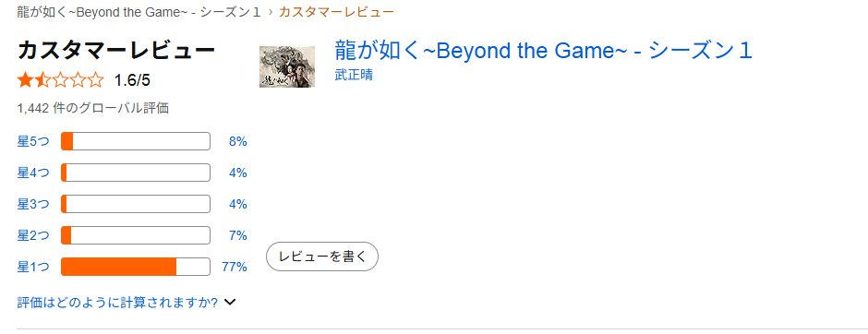Viewport: 868px width, 334px height.
Task: Click the 77% percentage link
Action: [x=235, y=267]
